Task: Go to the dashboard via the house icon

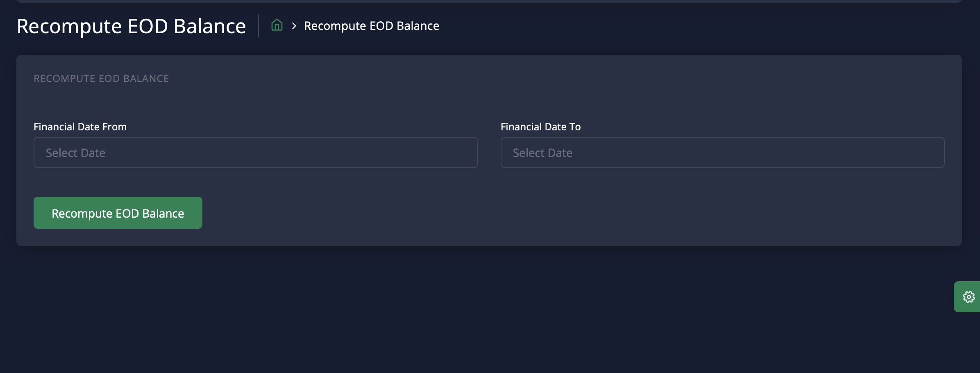Action: click(x=277, y=25)
